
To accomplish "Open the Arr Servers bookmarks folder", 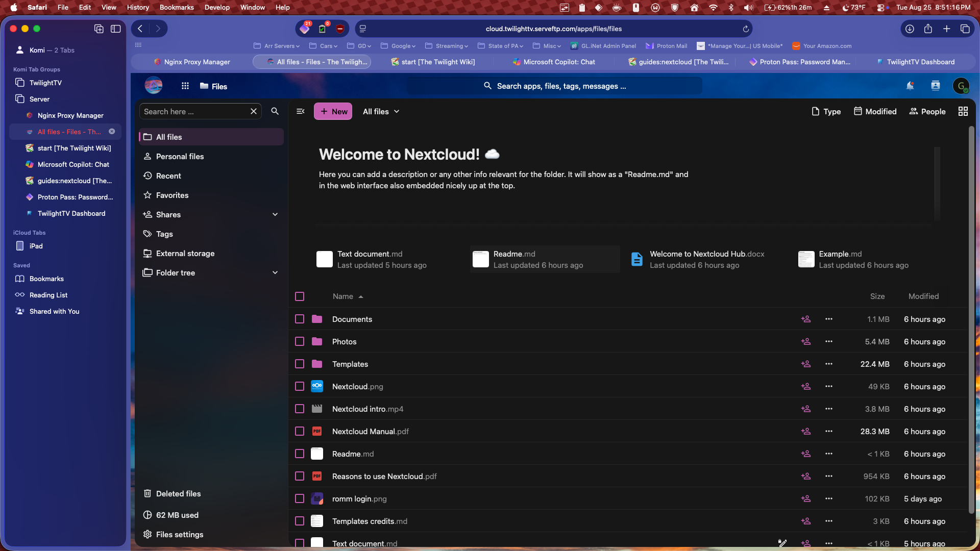I will (x=276, y=46).
